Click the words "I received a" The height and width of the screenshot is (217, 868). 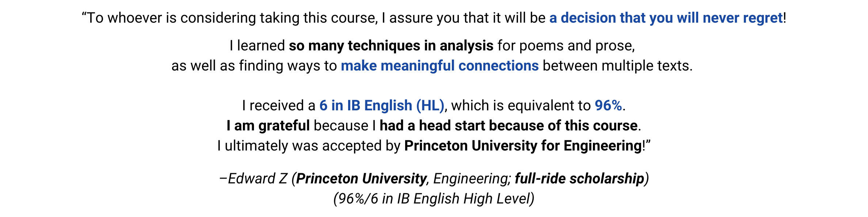(x=278, y=106)
